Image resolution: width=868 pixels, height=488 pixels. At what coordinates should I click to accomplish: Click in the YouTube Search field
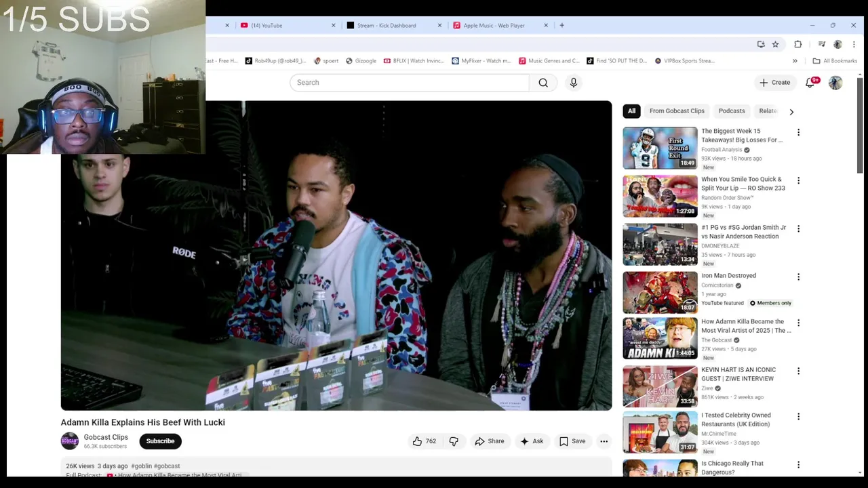click(410, 83)
